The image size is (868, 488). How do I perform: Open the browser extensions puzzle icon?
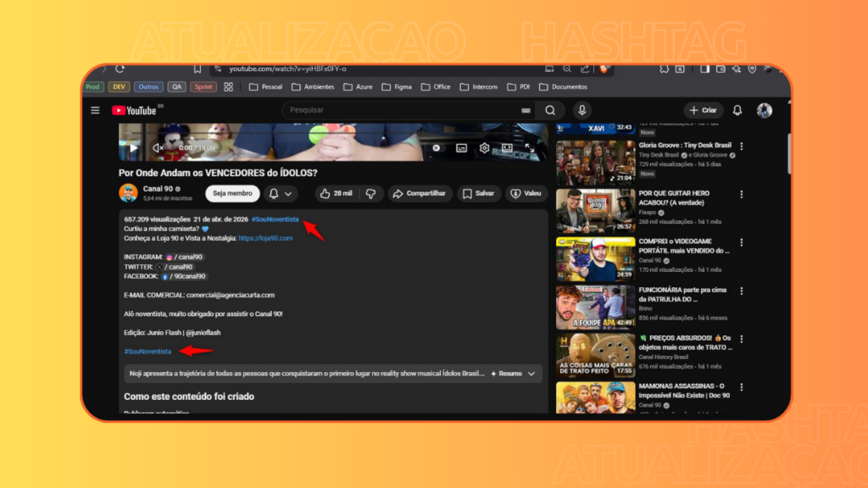point(664,69)
